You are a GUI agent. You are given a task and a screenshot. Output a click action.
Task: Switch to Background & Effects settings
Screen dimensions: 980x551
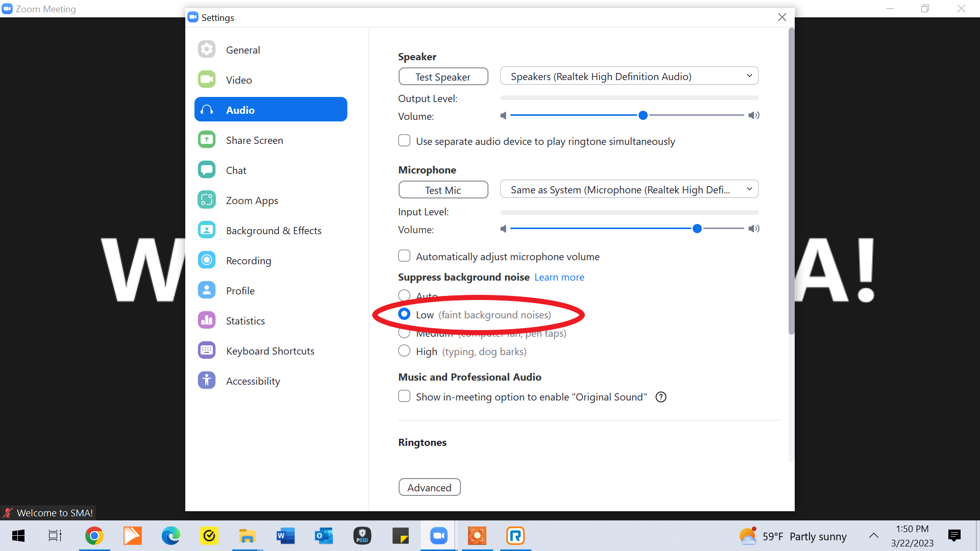click(271, 230)
